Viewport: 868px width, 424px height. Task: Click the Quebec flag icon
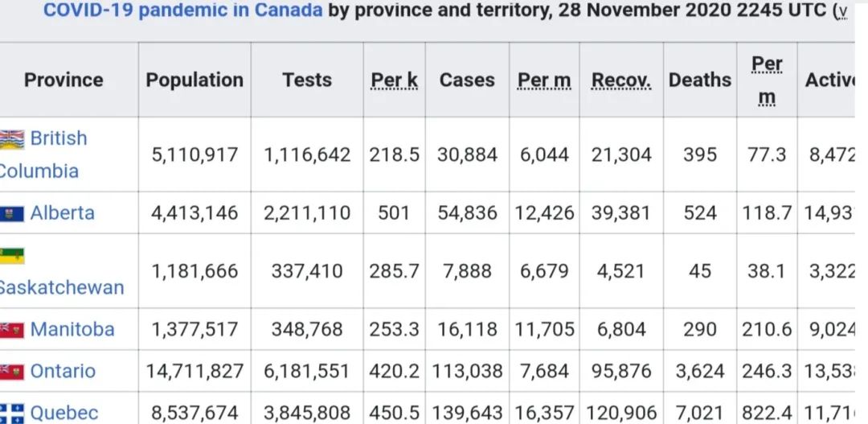pyautogui.click(x=12, y=414)
